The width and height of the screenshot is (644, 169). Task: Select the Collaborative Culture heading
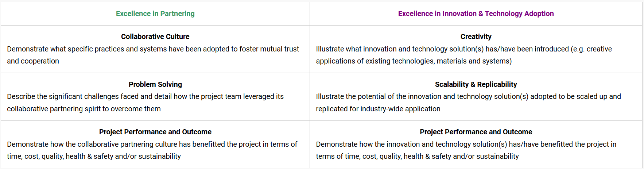[155, 37]
